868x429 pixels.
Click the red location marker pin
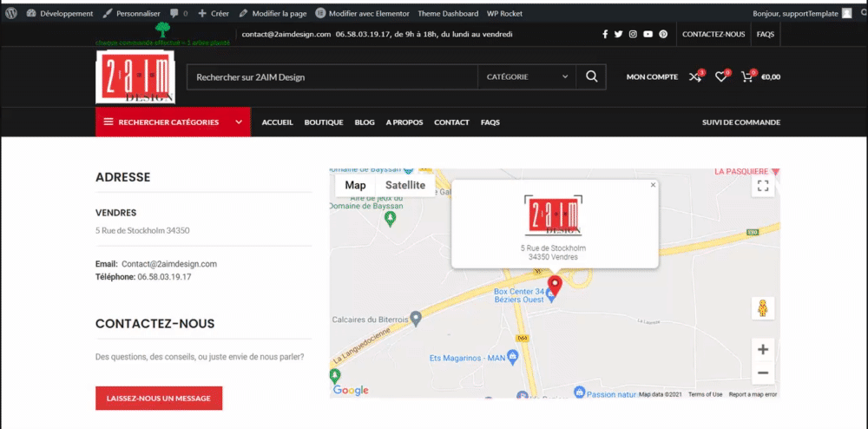(555, 287)
